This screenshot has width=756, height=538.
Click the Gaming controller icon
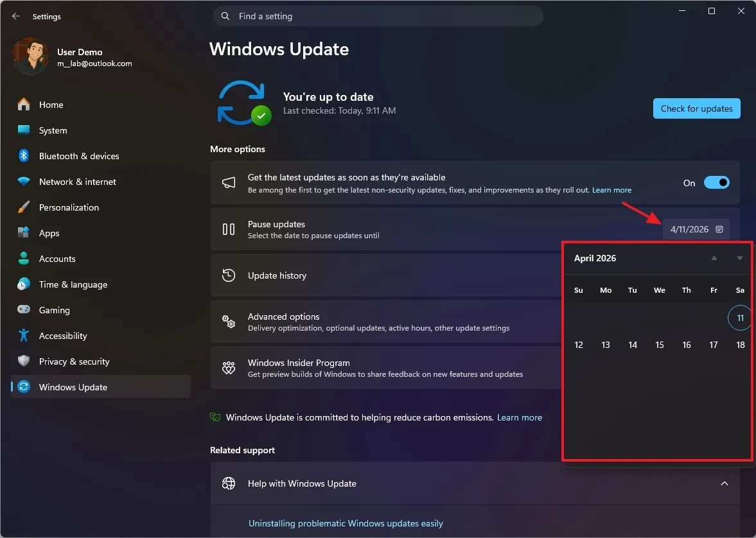24,309
